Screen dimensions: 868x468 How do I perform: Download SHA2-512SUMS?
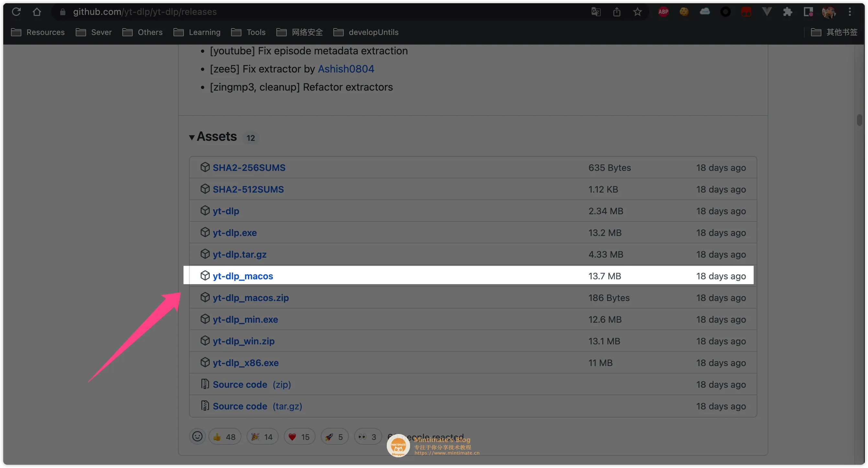pos(248,189)
